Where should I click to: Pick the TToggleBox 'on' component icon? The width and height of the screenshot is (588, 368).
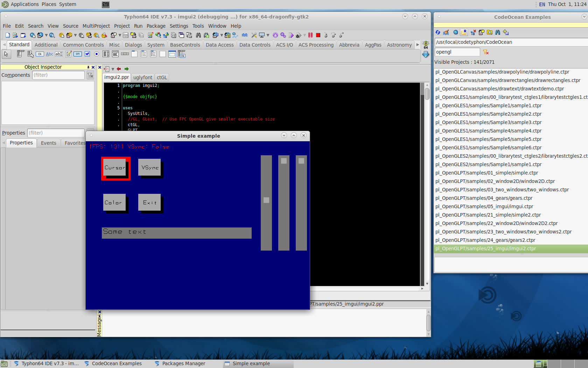(x=78, y=54)
